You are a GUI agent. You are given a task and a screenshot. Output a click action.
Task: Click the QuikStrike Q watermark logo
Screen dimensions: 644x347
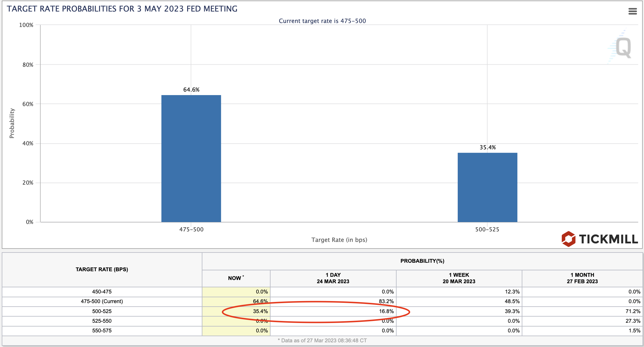[623, 47]
